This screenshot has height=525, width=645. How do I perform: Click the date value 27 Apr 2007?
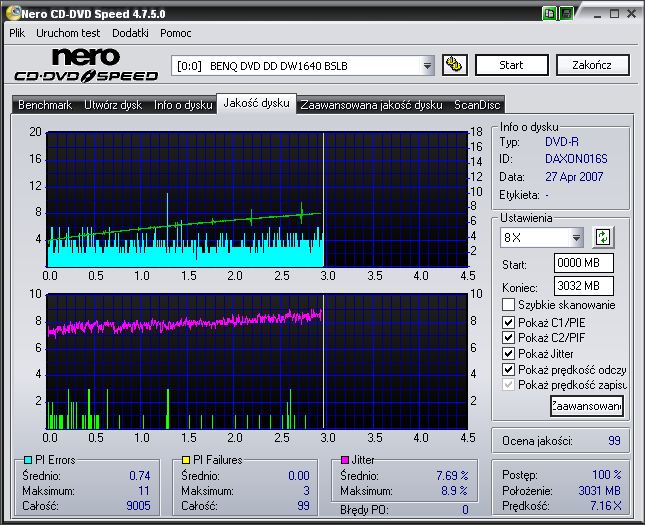pyautogui.click(x=574, y=177)
